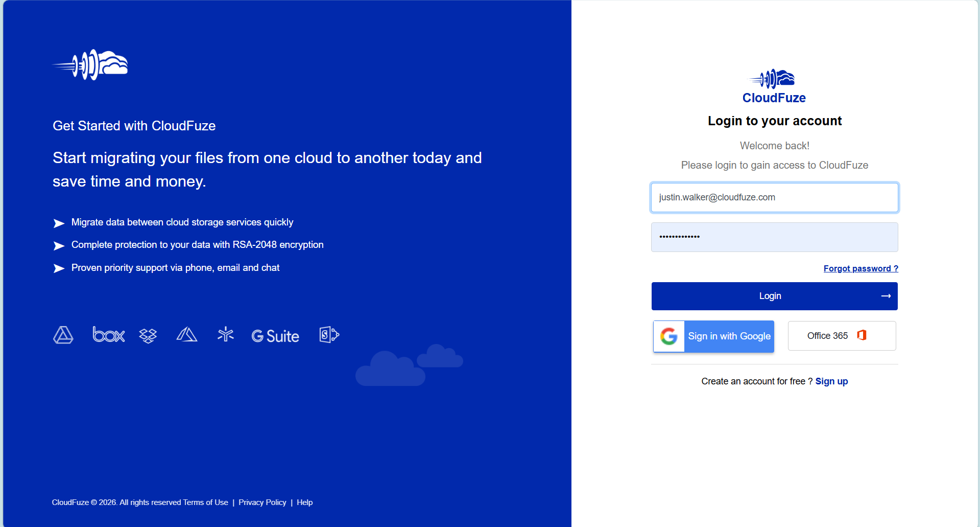Image resolution: width=980 pixels, height=527 pixels.
Task: Click the SharePoint service icon
Action: [x=329, y=335]
